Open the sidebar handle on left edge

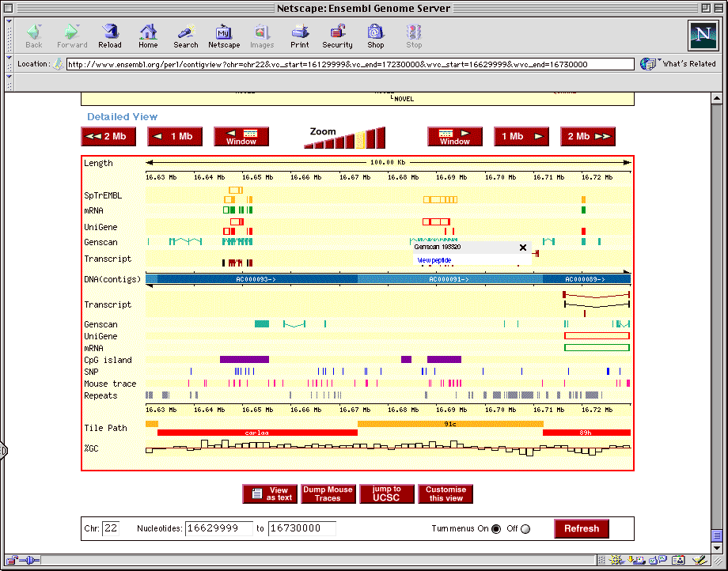click(3, 450)
